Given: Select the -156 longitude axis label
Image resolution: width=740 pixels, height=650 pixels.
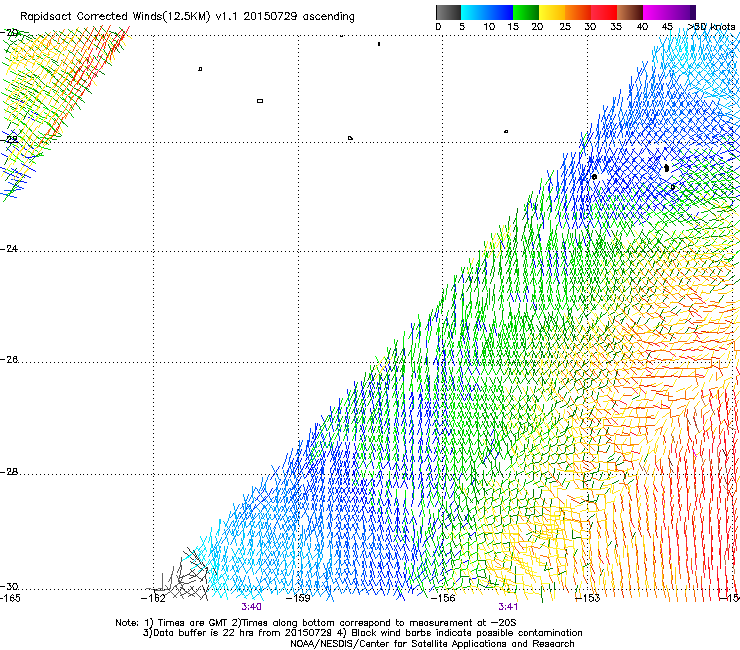Looking at the screenshot, I should pos(443,598).
